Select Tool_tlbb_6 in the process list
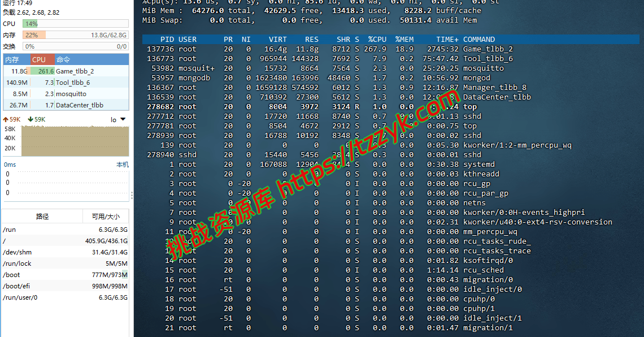The height and width of the screenshot is (337, 644). click(75, 83)
